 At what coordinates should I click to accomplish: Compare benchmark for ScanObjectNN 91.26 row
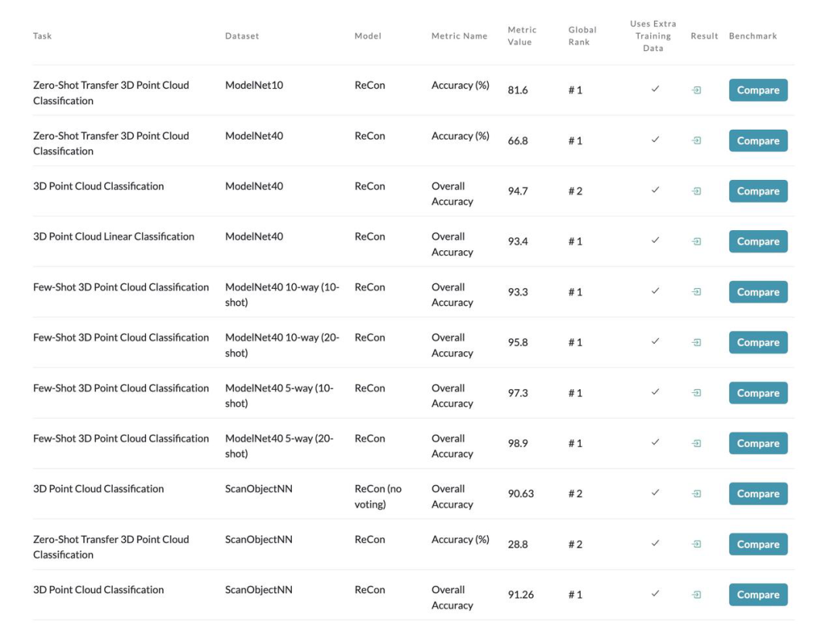coord(758,595)
